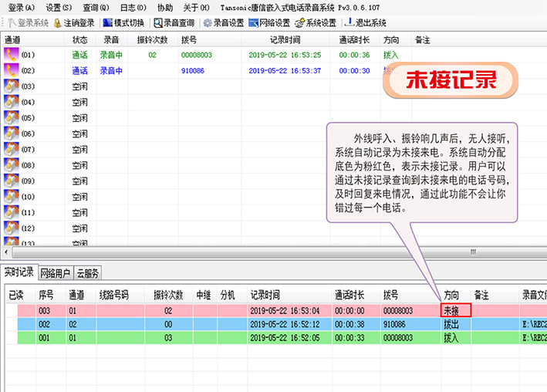Click the 未接 cell in record 003
Screen dimensions: 547x392
pyautogui.click(x=455, y=310)
